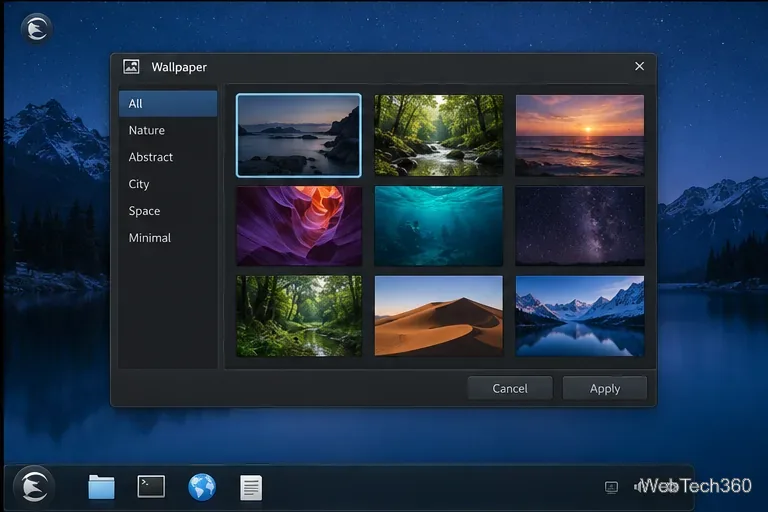Choose the Milky Way starry wallpaper

[x=580, y=226]
